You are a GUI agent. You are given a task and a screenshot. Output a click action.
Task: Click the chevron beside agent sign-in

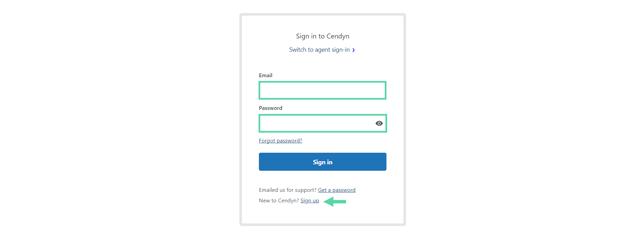coord(353,50)
